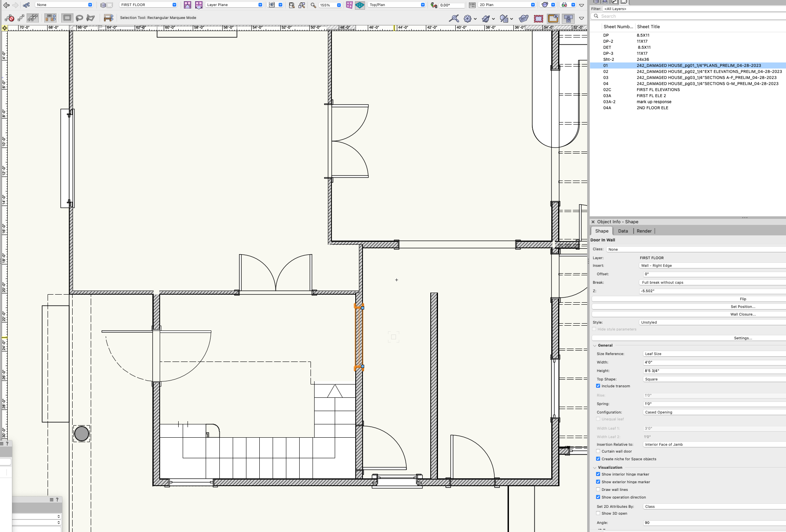Click the Disable Interactive Scaling mode icon
Viewport: 786px width, 532px height.
(x=9, y=18)
